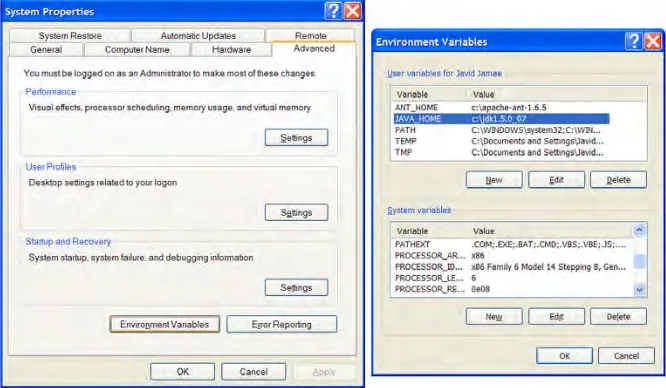666x388 pixels.
Task: Click user variables Variable column header
Action: (x=430, y=94)
